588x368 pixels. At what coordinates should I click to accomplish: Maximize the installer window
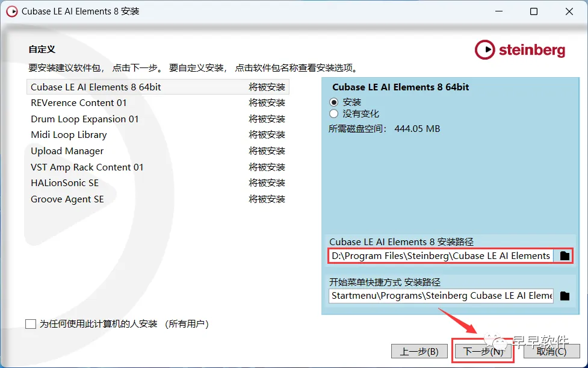tap(534, 11)
